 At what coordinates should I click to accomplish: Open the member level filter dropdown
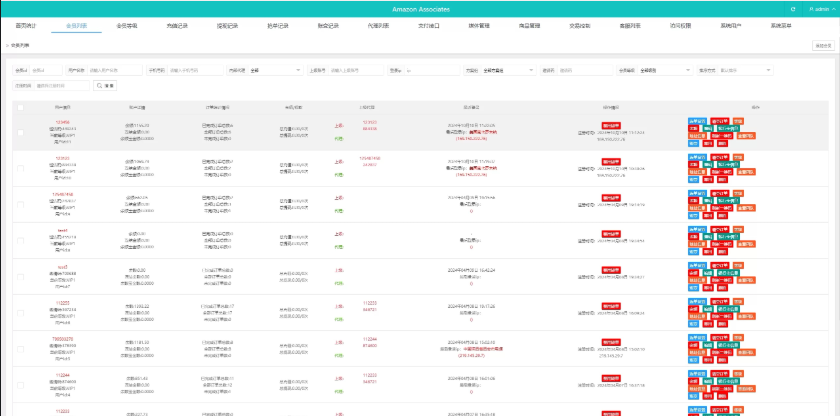[x=665, y=70]
